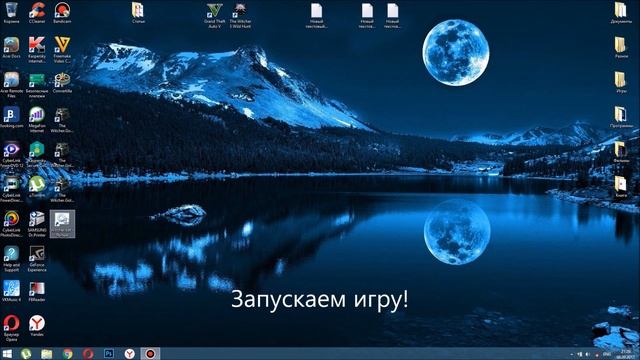
Task: Select the Convertilla desktop shortcut
Action: [x=62, y=83]
